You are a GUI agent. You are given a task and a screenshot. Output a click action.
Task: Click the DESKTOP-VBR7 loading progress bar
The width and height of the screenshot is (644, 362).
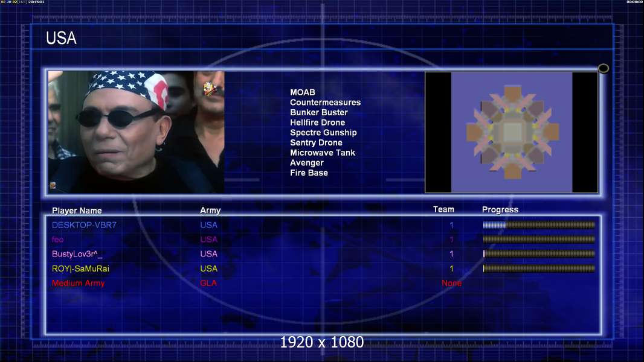point(538,225)
